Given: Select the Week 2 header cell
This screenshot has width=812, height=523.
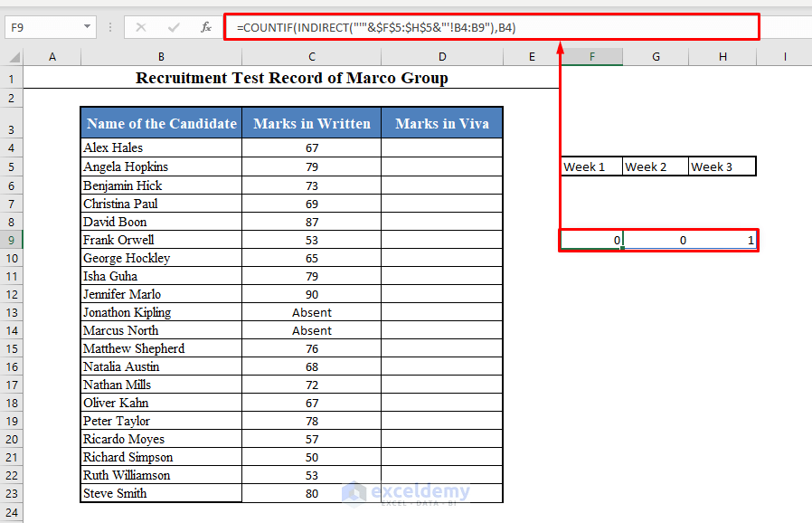Looking at the screenshot, I should coord(655,166).
